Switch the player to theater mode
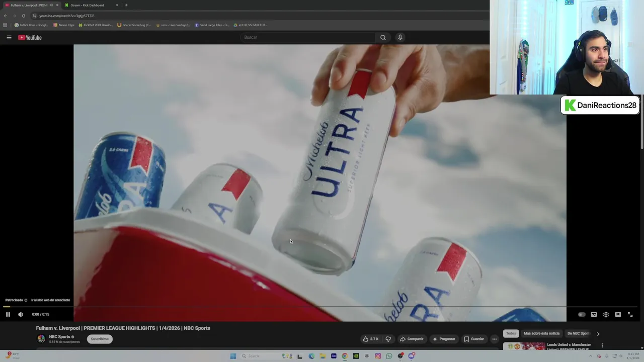 tap(618, 314)
